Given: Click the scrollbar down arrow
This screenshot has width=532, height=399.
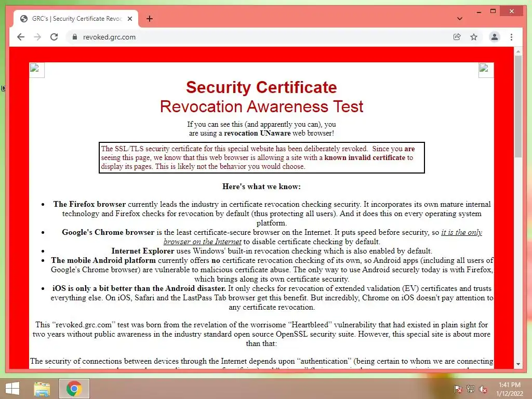Looking at the screenshot, I should (x=518, y=364).
